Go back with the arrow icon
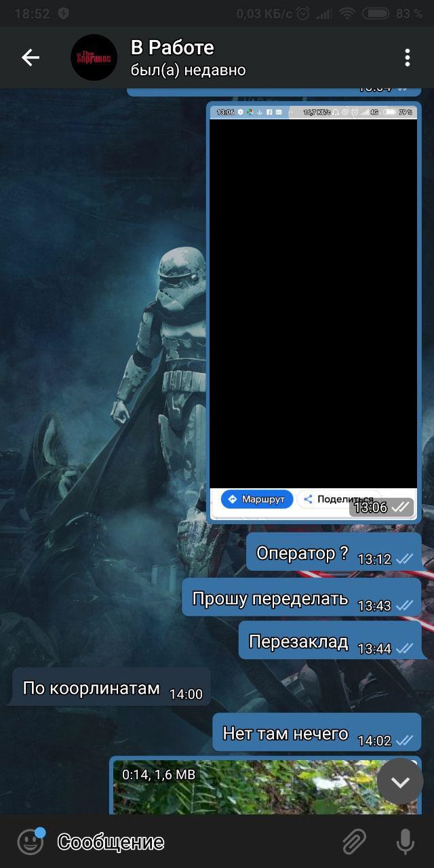 click(31, 58)
